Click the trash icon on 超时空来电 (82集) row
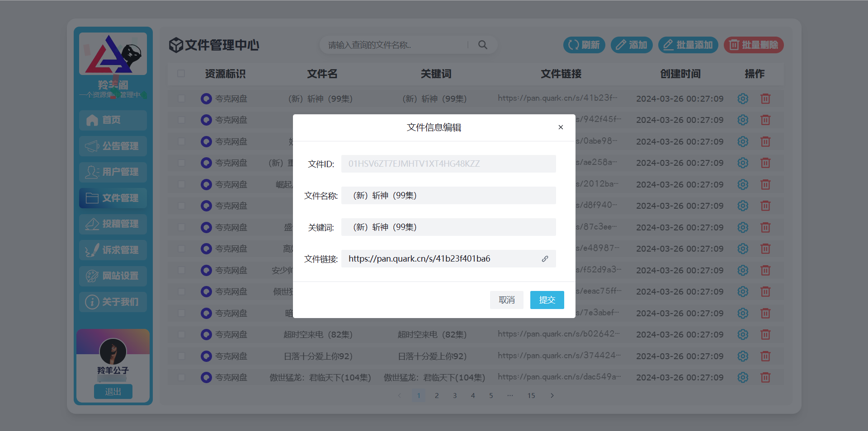The height and width of the screenshot is (431, 868). click(765, 334)
